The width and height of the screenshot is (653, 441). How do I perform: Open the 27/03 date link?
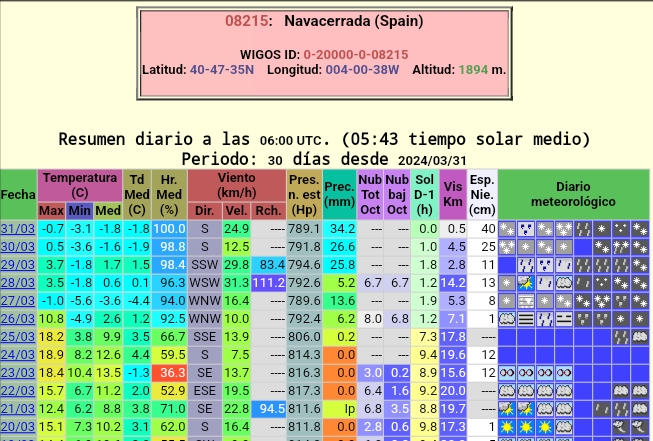(18, 301)
